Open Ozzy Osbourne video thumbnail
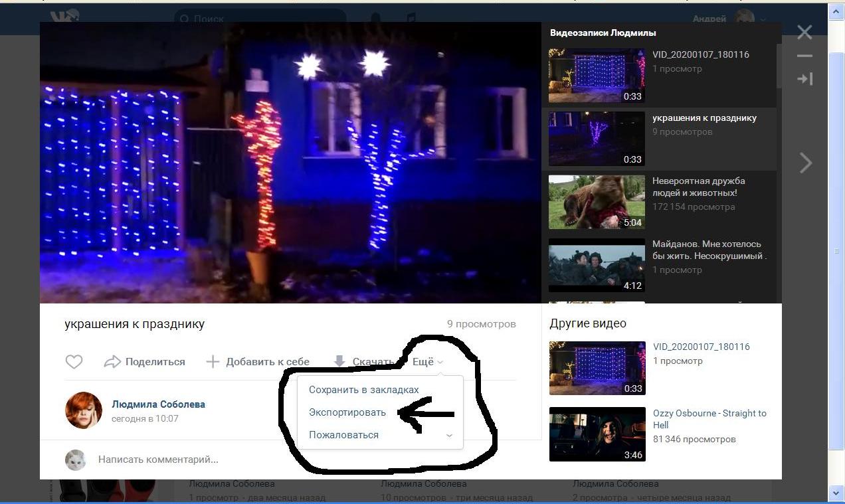The image size is (845, 504). (597, 434)
